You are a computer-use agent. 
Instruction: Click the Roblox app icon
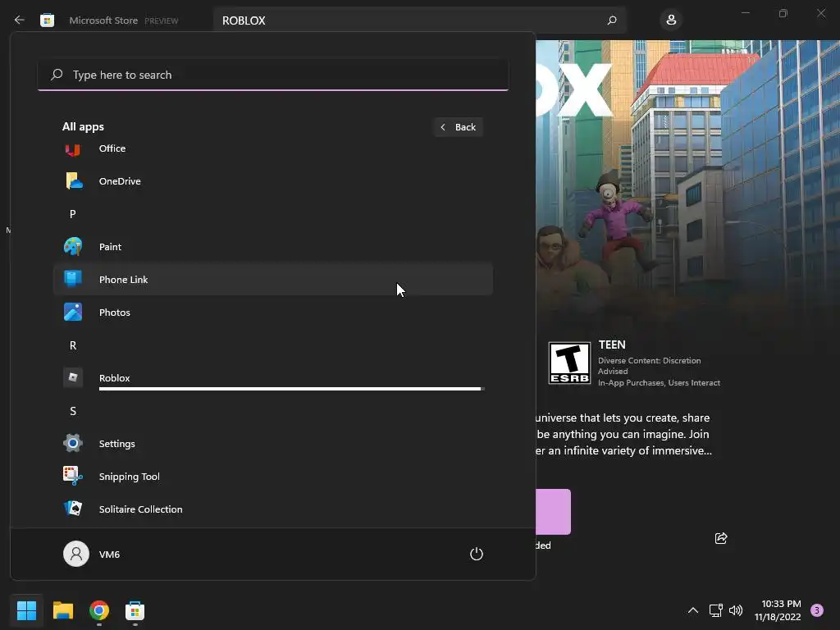(73, 377)
